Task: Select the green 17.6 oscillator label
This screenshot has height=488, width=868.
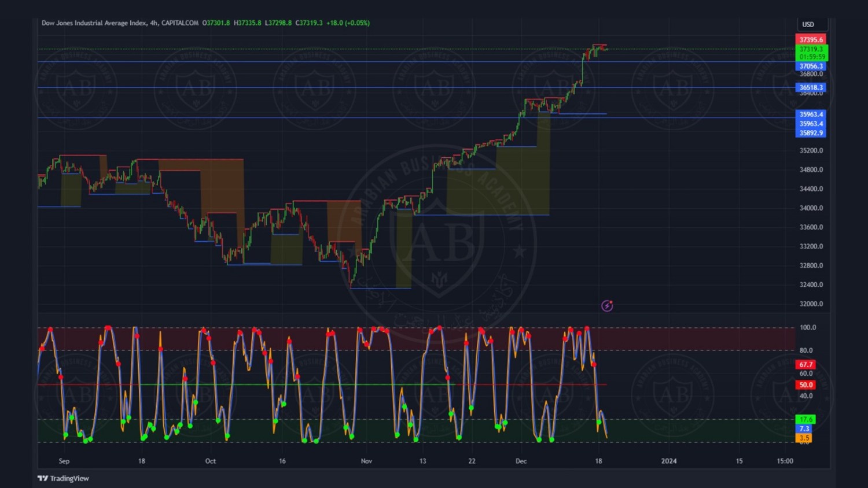Action: pos(806,419)
